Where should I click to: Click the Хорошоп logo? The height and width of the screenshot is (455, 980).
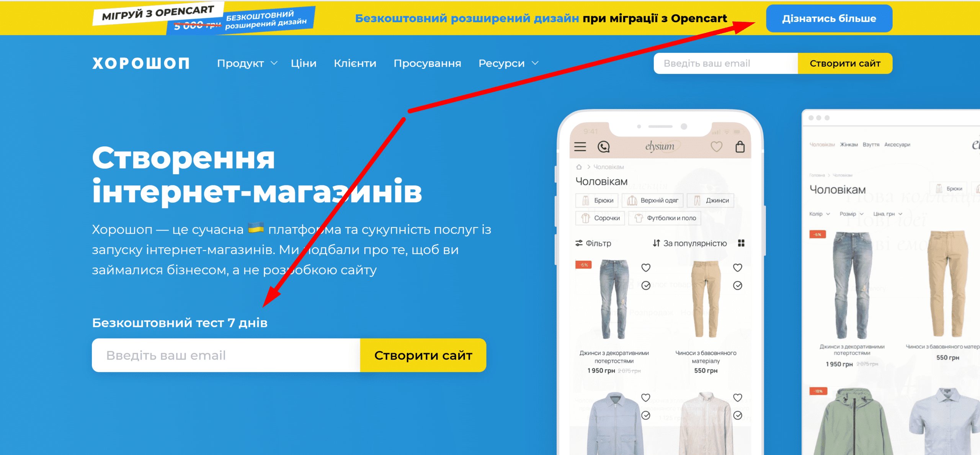tap(141, 63)
